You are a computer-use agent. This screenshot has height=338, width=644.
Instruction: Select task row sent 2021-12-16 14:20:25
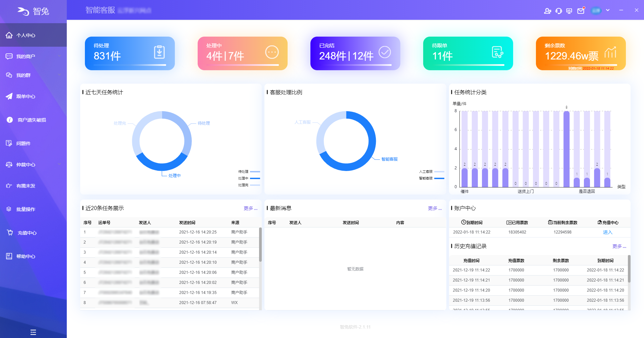(169, 232)
